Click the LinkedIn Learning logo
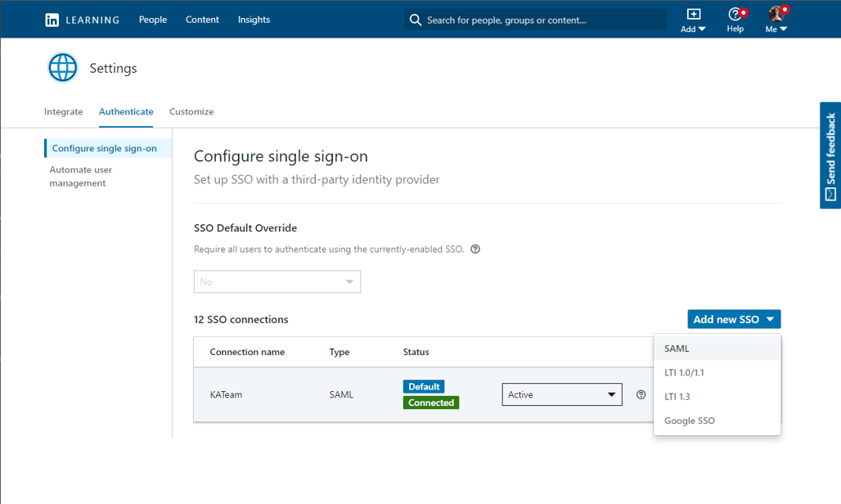The height and width of the screenshot is (504, 841). click(81, 20)
